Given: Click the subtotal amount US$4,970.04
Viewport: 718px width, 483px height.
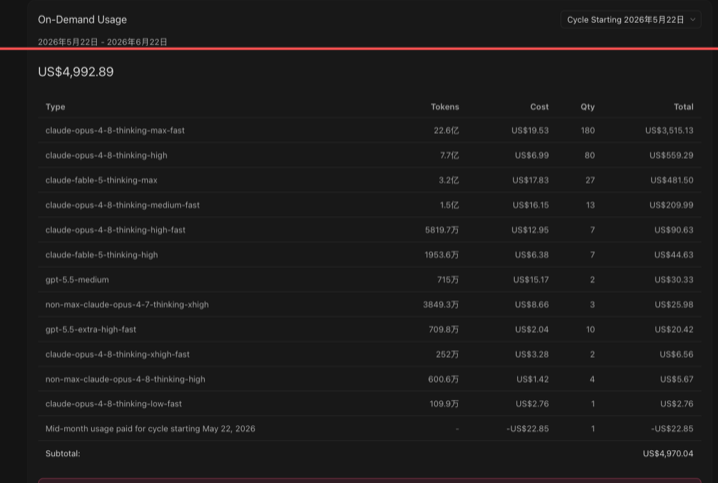Looking at the screenshot, I should (x=668, y=454).
